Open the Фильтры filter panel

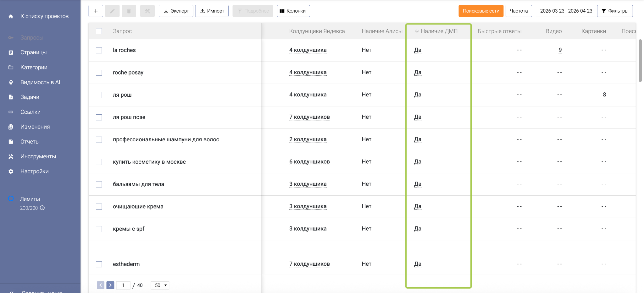[x=615, y=11]
